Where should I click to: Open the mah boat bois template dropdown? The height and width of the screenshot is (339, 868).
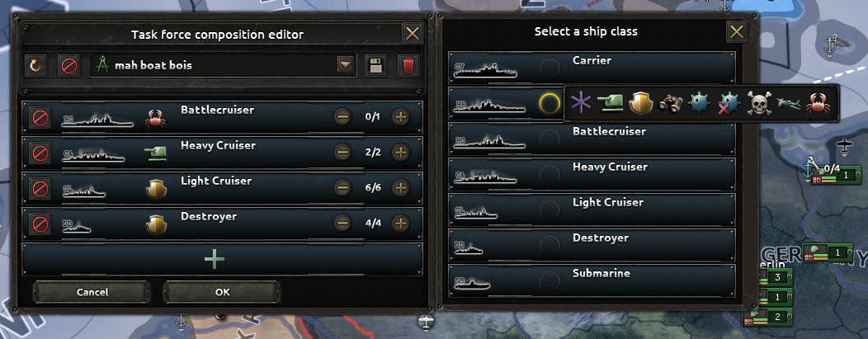(346, 65)
